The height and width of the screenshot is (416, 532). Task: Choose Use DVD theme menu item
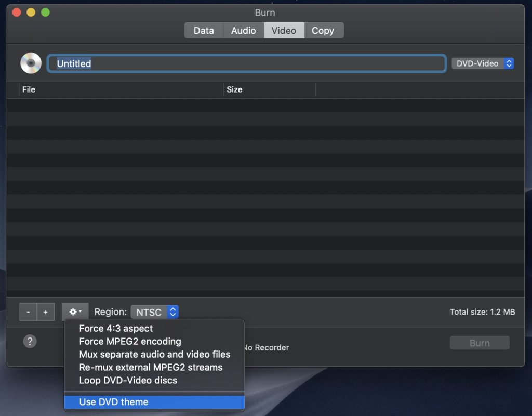point(114,402)
